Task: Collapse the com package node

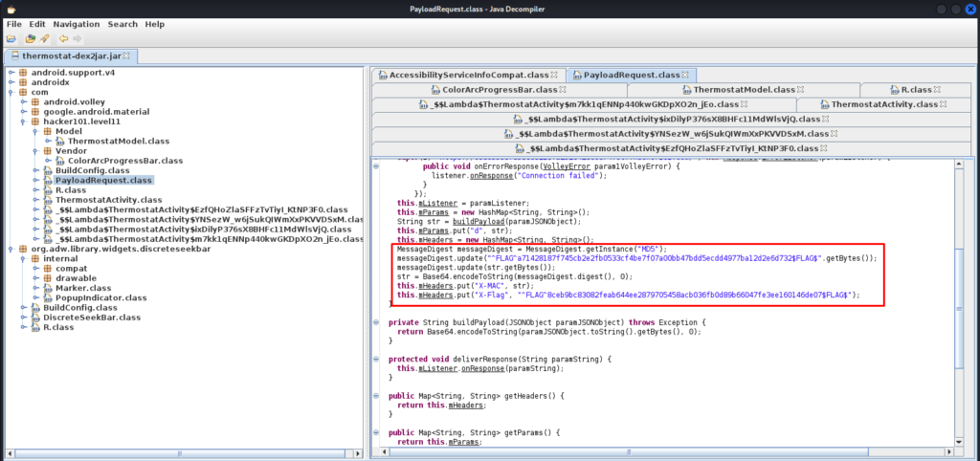Action: point(11,93)
